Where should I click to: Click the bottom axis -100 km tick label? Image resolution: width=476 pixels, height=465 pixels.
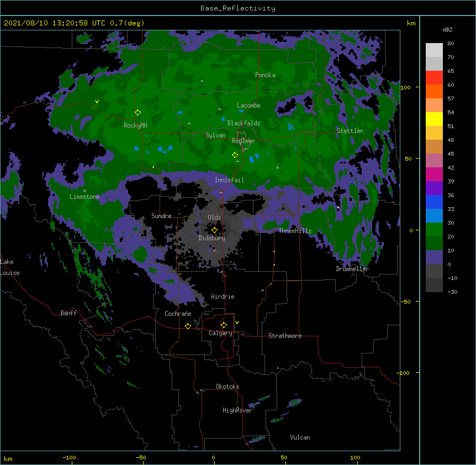click(69, 457)
